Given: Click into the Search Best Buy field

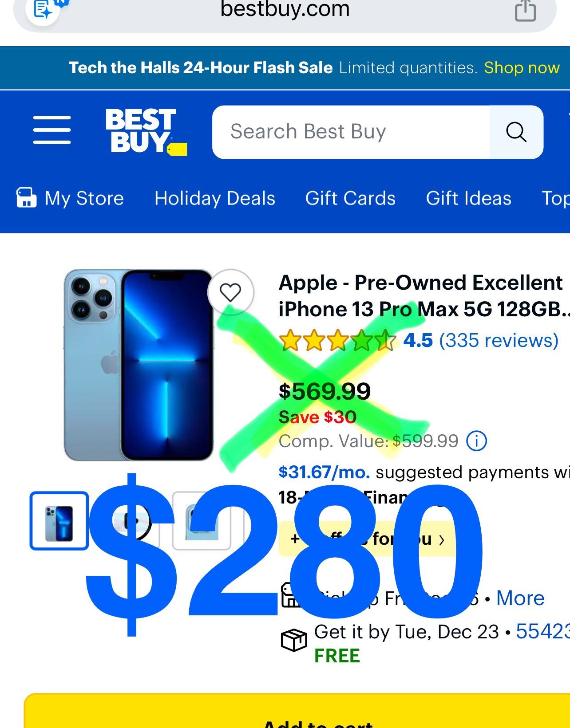Looking at the screenshot, I should (x=351, y=132).
